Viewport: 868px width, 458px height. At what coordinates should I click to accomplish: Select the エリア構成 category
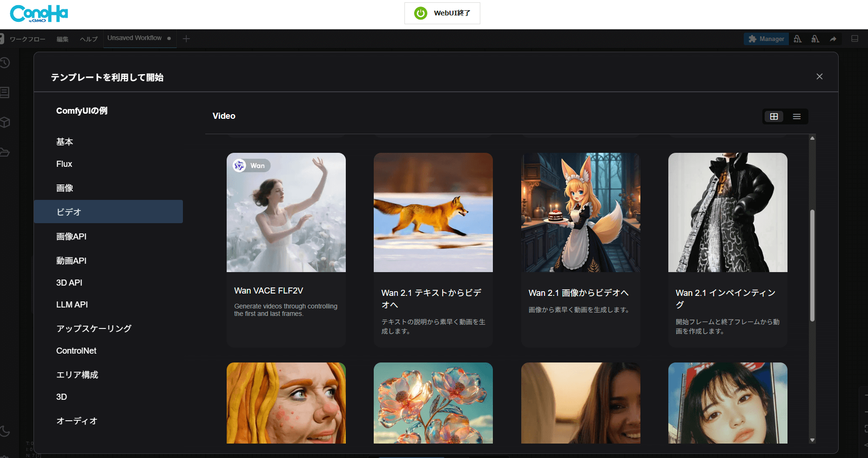coord(108,375)
